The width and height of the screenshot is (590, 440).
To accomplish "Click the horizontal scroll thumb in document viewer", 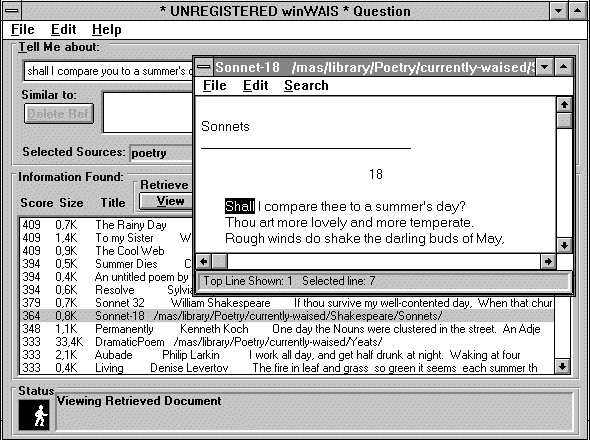I will click(219, 261).
